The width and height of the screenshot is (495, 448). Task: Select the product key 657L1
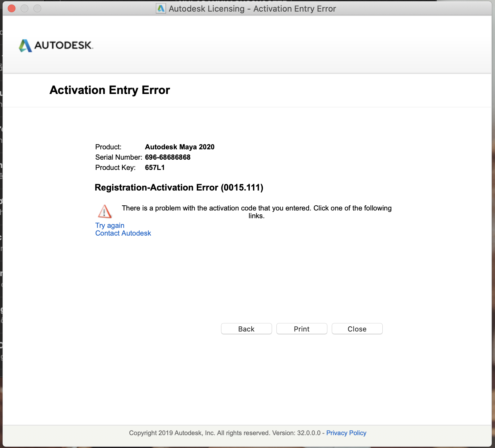[x=155, y=167]
